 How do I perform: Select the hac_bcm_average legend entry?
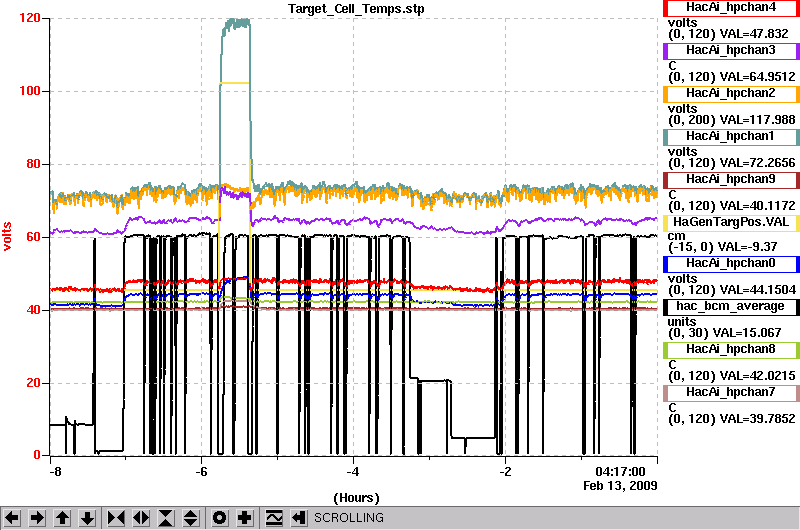pos(731,307)
